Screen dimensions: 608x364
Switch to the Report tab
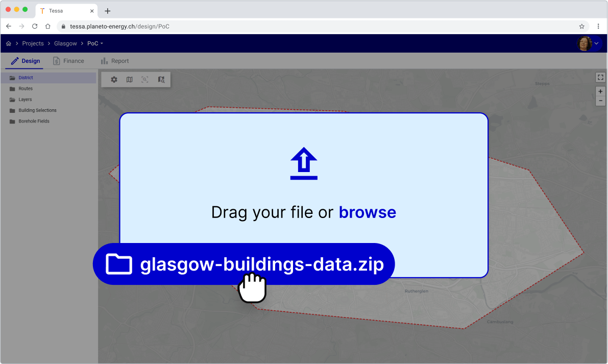[x=114, y=61]
